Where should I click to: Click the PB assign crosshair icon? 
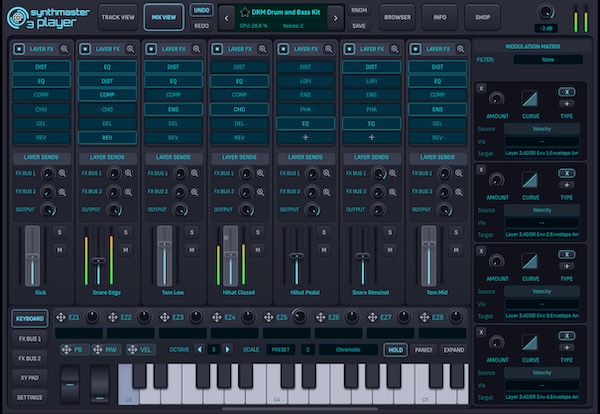pyautogui.click(x=66, y=349)
